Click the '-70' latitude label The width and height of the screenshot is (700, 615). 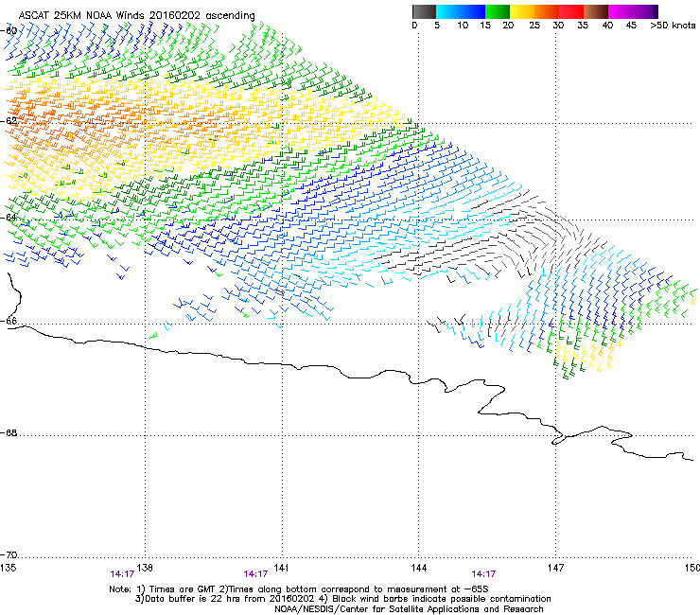tap(9, 555)
